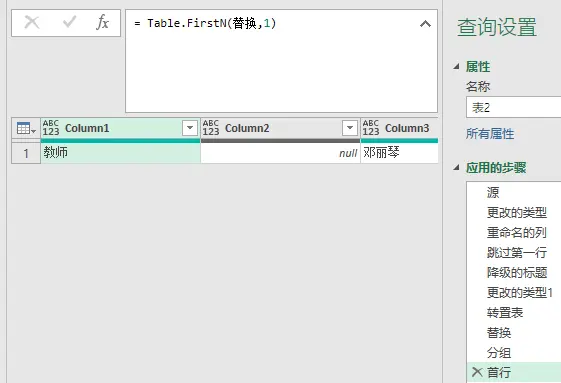Change Column1 data type via ABC123 icon
Image resolution: width=561 pixels, height=383 pixels.
click(51, 128)
